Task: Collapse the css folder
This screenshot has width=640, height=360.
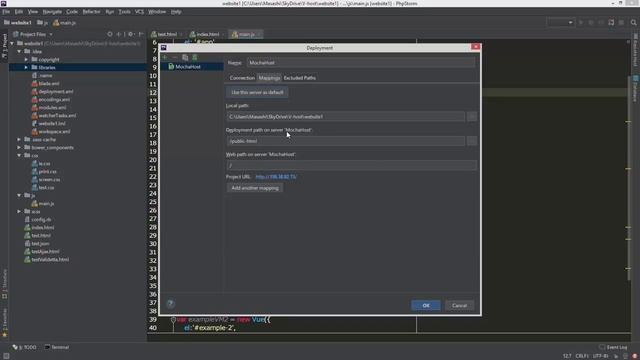Action: tap(19, 156)
